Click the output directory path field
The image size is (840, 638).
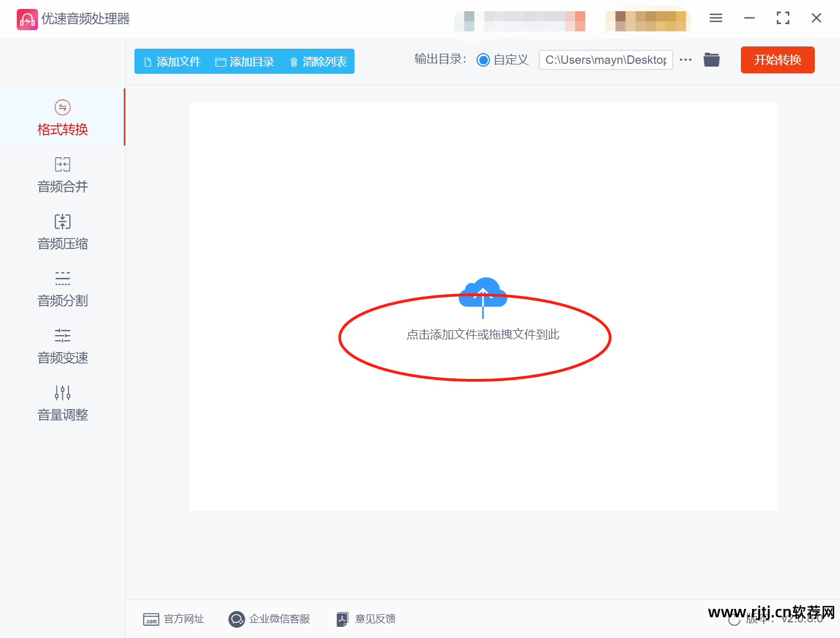click(605, 60)
